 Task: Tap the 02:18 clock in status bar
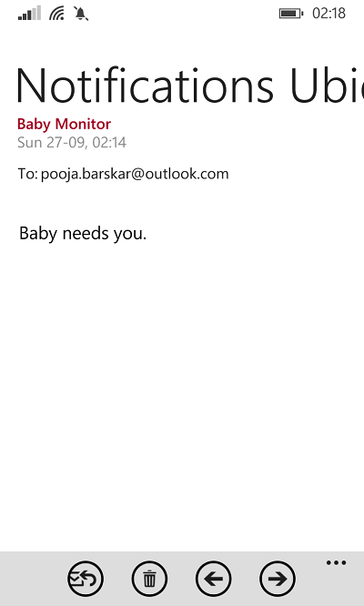pyautogui.click(x=329, y=13)
